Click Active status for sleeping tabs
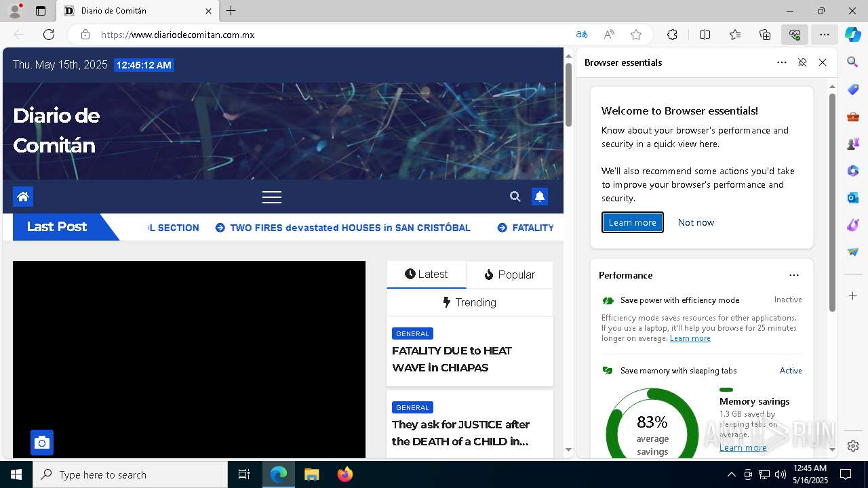868x488 pixels. (791, 371)
